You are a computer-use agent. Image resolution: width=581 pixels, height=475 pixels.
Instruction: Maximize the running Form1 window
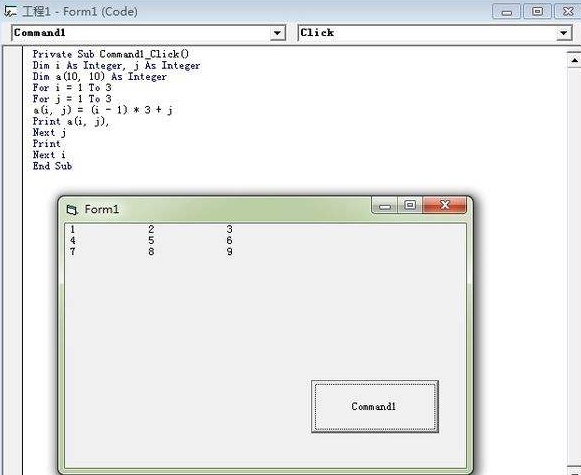[410, 206]
